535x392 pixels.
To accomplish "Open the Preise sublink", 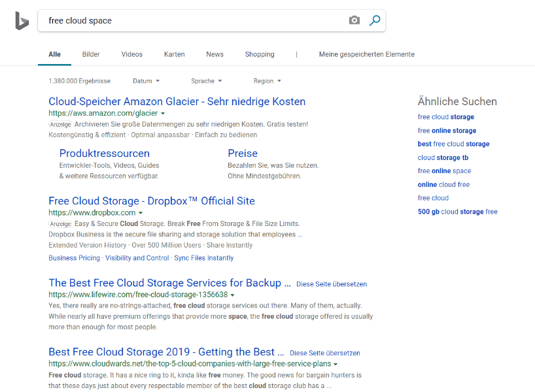I will pyautogui.click(x=243, y=154).
